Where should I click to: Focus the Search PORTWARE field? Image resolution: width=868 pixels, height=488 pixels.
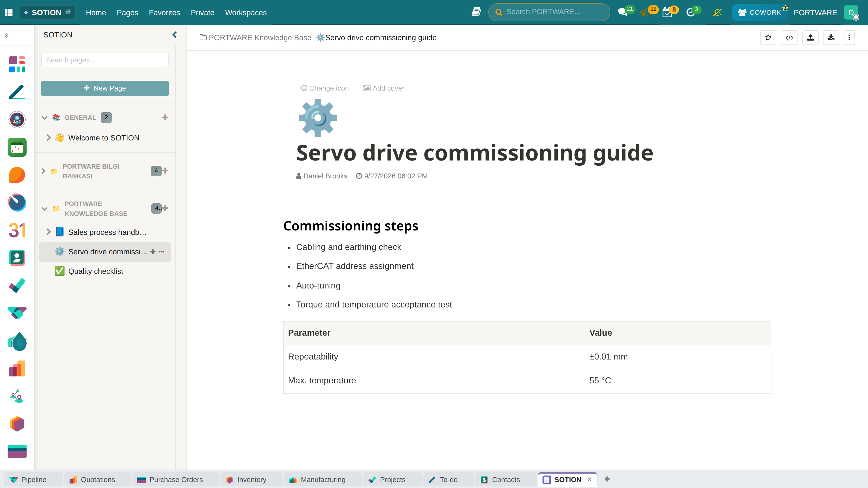tap(549, 12)
